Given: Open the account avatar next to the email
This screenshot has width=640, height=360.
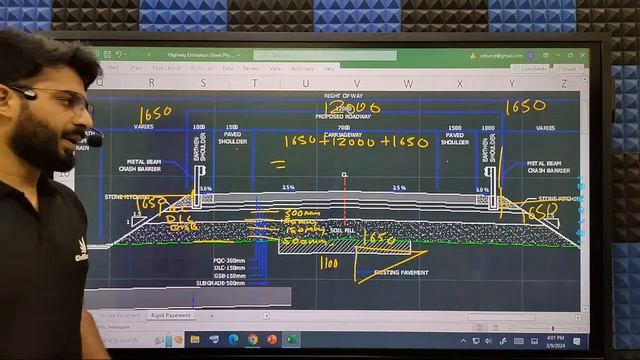Looking at the screenshot, I should [x=531, y=55].
